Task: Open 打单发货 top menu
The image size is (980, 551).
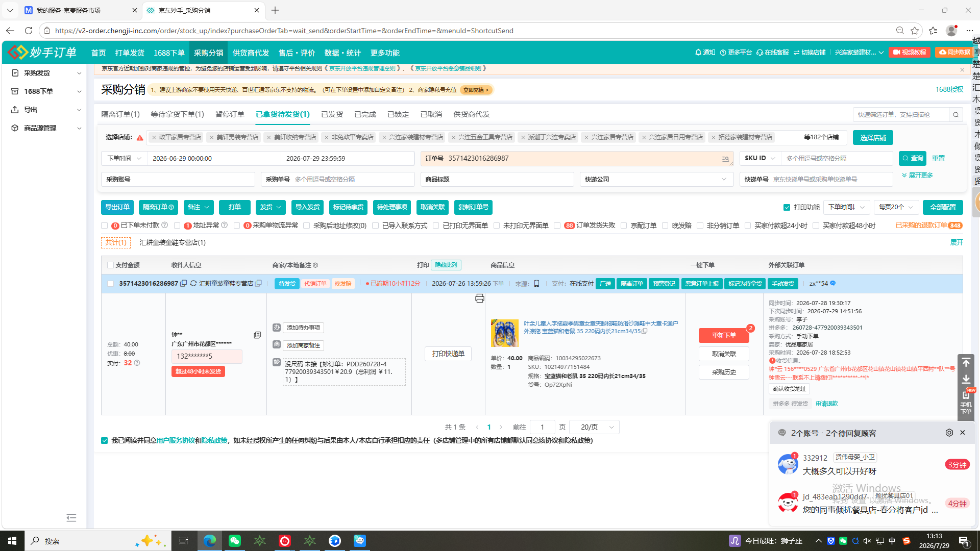Action: point(130,53)
